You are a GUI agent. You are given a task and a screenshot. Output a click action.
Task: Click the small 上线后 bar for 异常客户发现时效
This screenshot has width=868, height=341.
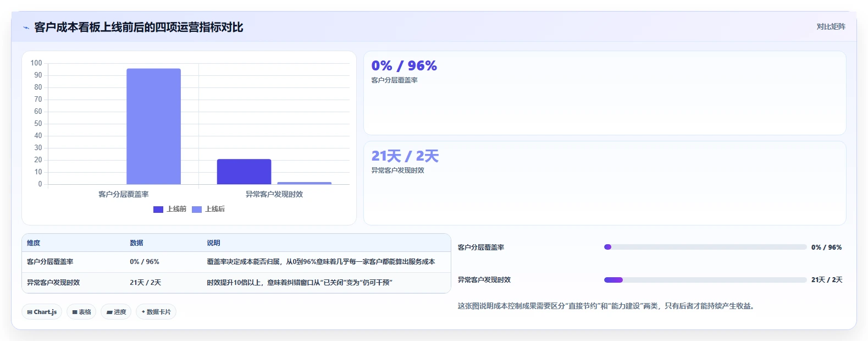tap(304, 183)
